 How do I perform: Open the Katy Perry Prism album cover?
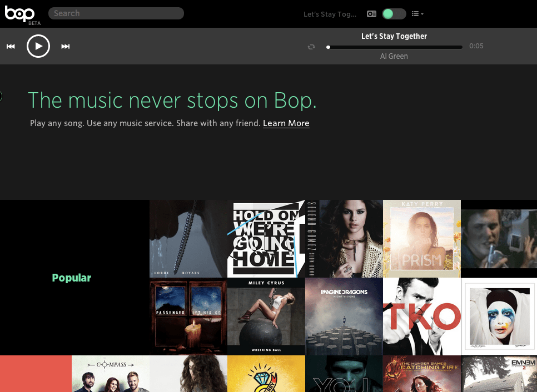(422, 238)
